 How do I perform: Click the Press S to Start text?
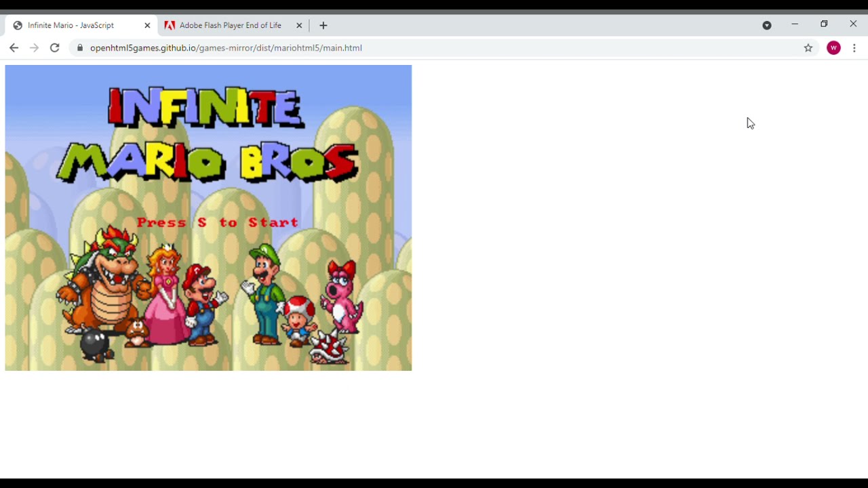point(218,222)
